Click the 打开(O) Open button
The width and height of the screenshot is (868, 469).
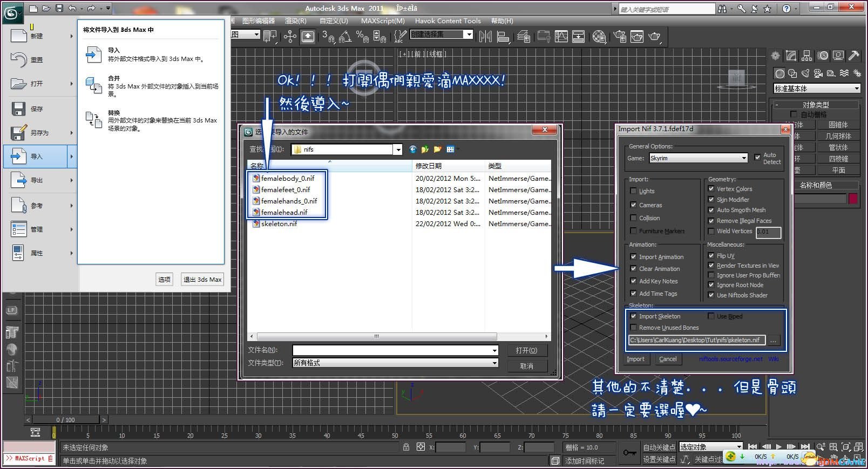526,350
